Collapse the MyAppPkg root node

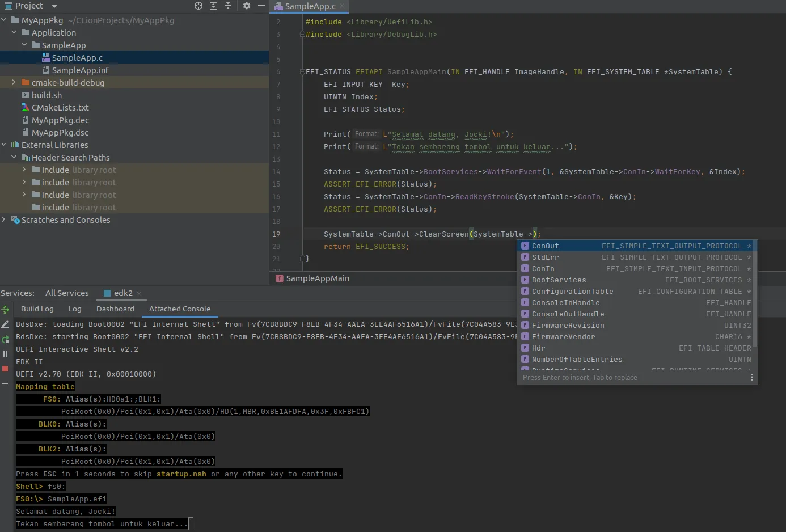pos(4,20)
